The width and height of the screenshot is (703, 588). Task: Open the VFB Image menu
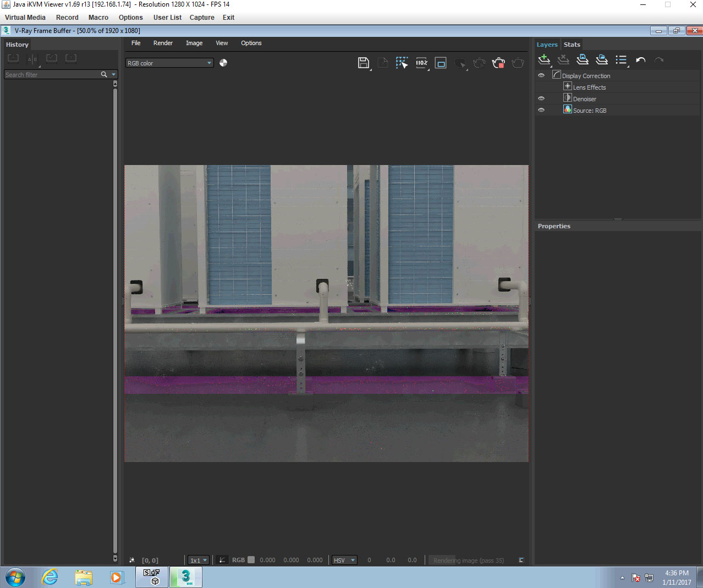coord(194,43)
